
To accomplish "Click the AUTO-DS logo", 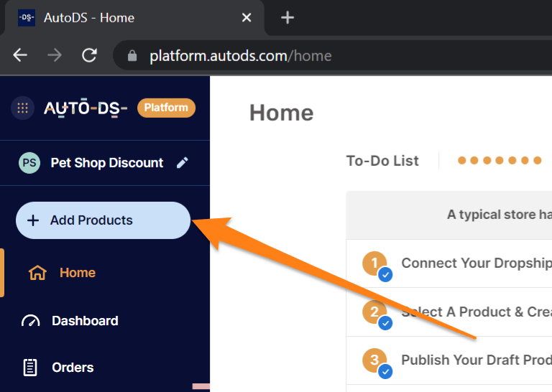I will (86, 108).
